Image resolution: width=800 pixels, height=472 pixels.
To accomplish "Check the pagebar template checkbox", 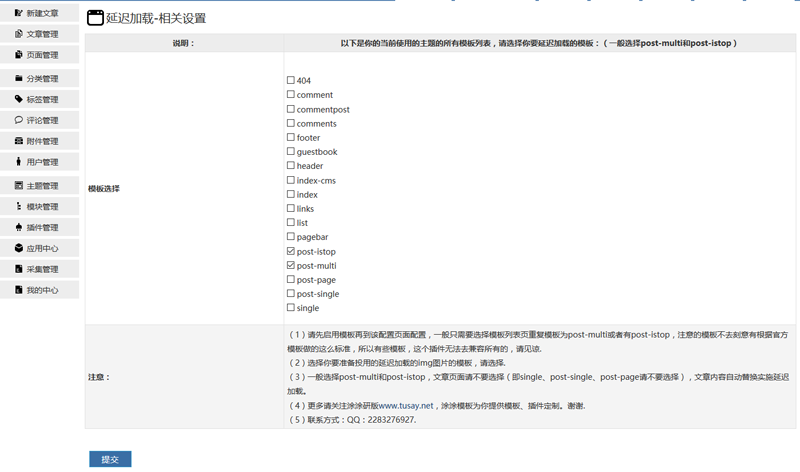I will click(291, 237).
